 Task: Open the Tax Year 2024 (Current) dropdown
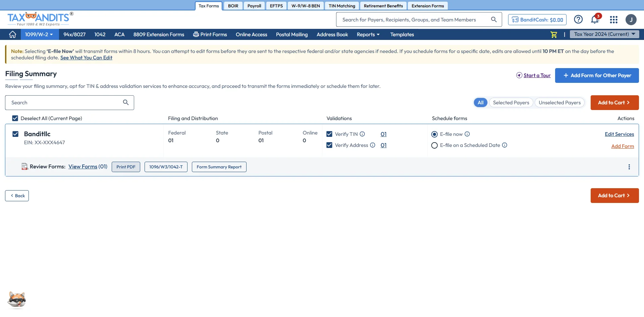(x=604, y=34)
